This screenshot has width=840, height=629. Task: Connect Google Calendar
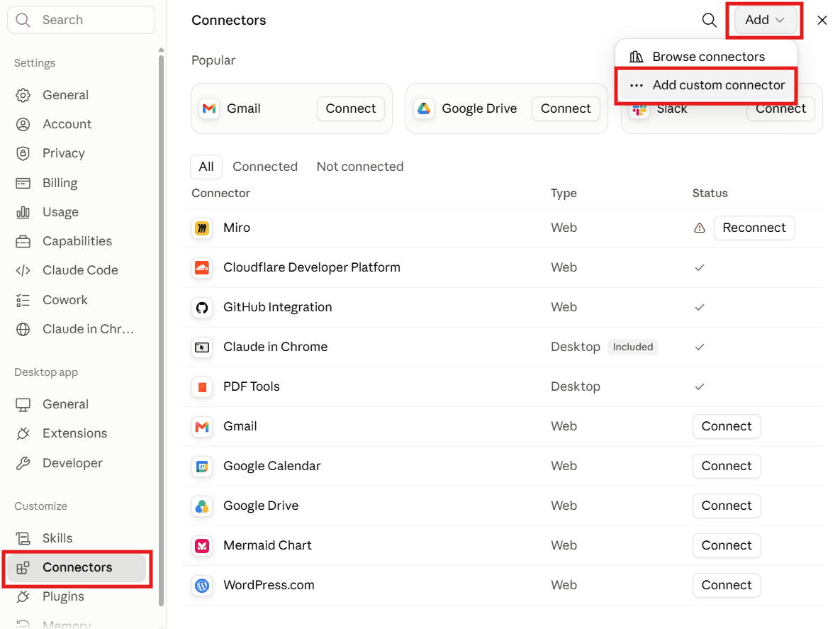727,466
